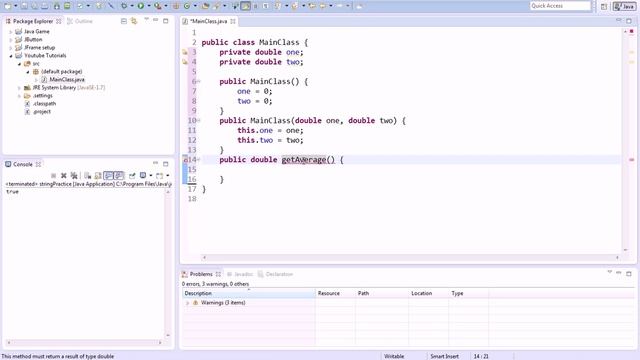The image size is (640, 360).
Task: Click the Clear Console icon
Action: [87, 176]
